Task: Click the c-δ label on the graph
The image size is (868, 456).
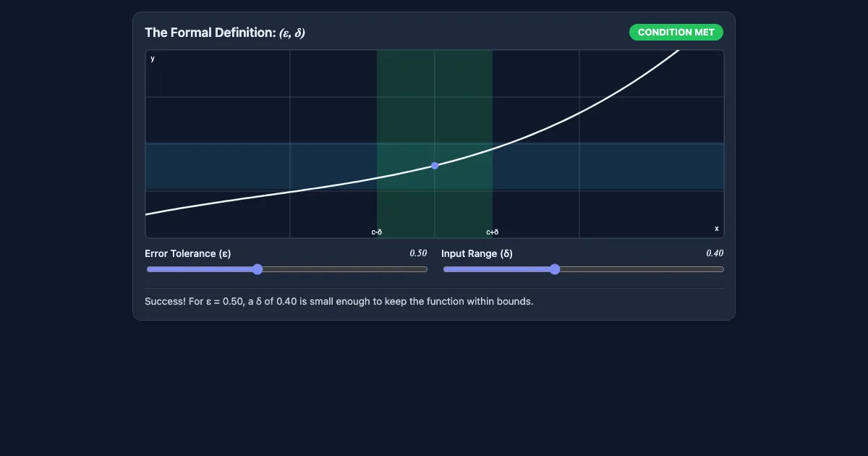Action: tap(377, 232)
